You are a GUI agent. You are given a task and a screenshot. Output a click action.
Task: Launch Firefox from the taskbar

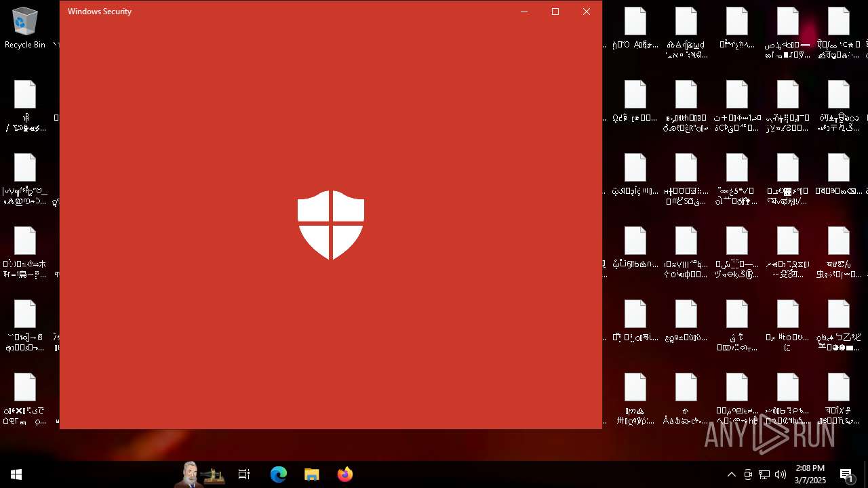coord(345,474)
